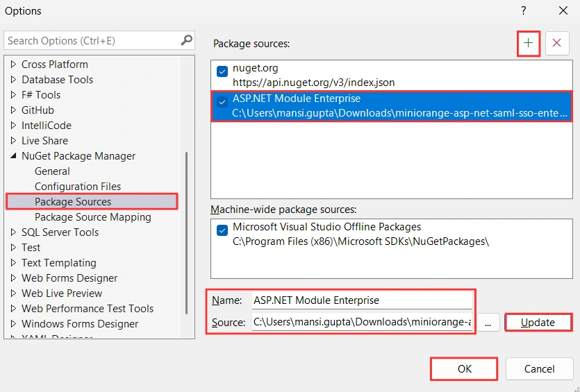Expand the IntelliCode node

coord(13,126)
